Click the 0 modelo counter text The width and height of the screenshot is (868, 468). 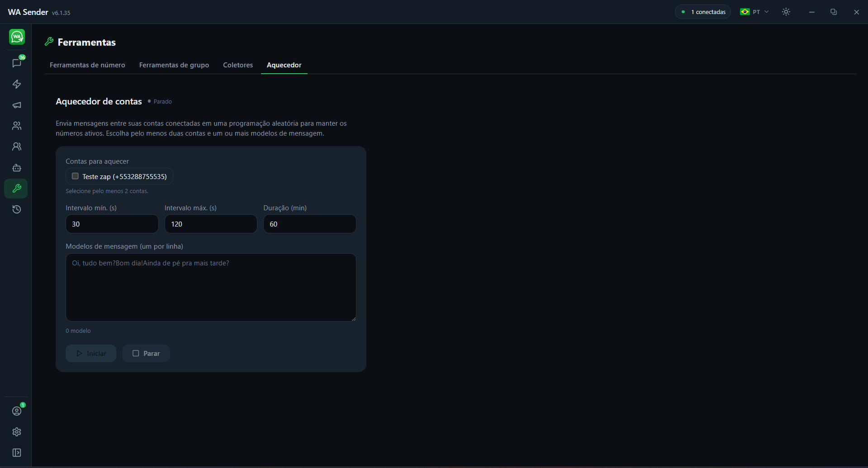point(78,331)
